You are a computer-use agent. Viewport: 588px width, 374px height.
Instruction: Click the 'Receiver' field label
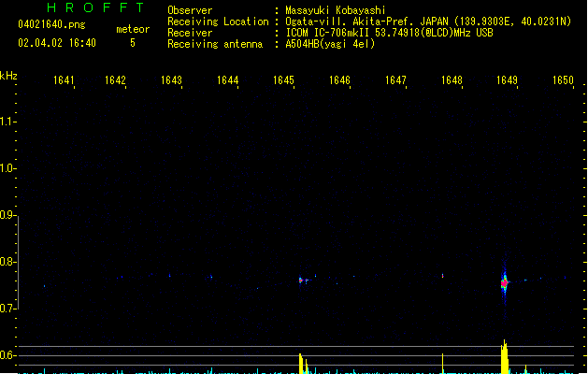click(x=190, y=33)
